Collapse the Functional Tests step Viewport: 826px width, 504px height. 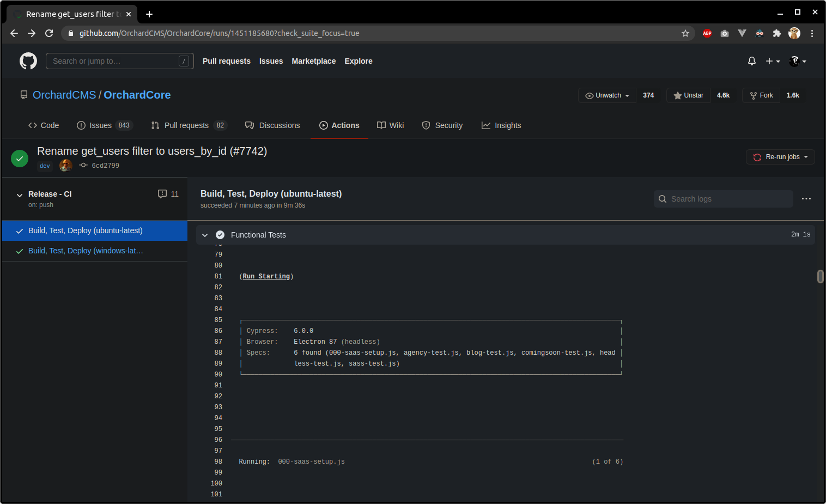tap(205, 235)
